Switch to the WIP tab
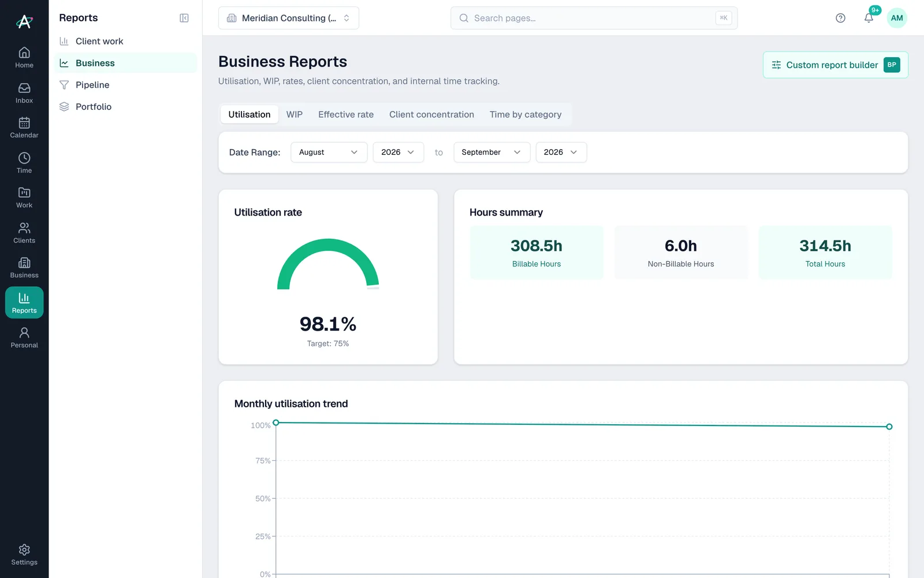 pos(295,114)
